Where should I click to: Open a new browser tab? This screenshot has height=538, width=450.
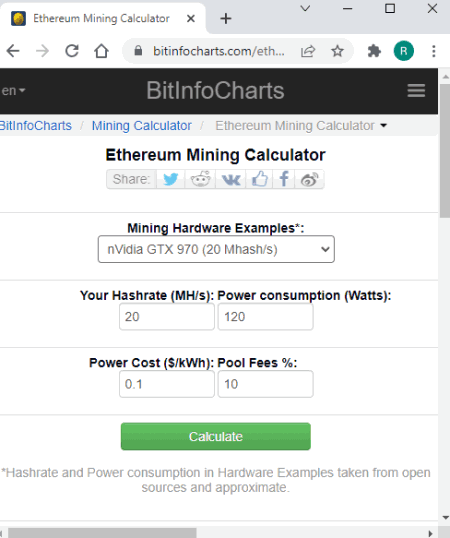coord(226,19)
